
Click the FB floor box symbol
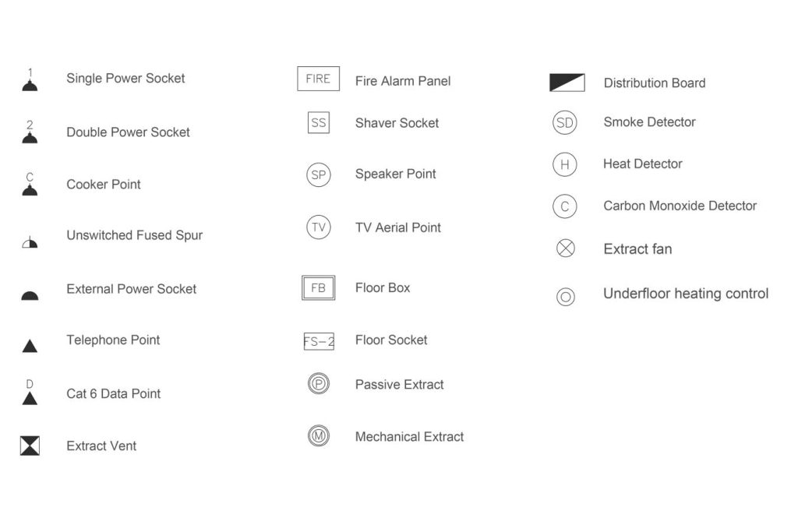(319, 288)
